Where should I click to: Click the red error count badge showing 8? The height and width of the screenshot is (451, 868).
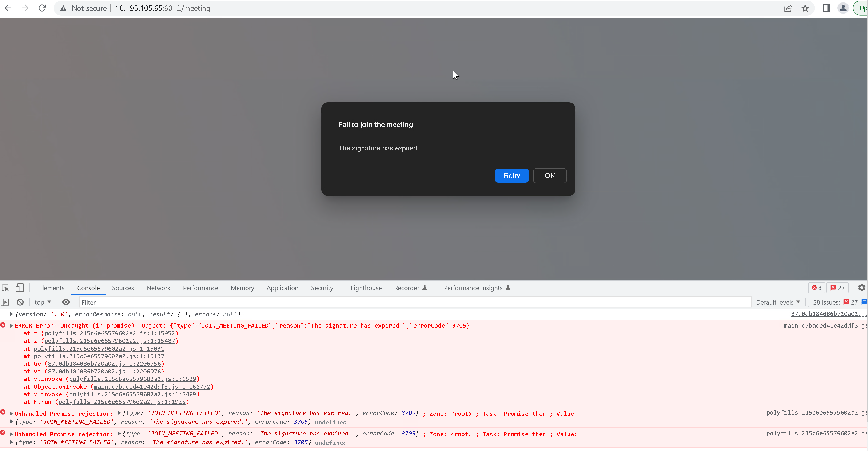point(816,288)
